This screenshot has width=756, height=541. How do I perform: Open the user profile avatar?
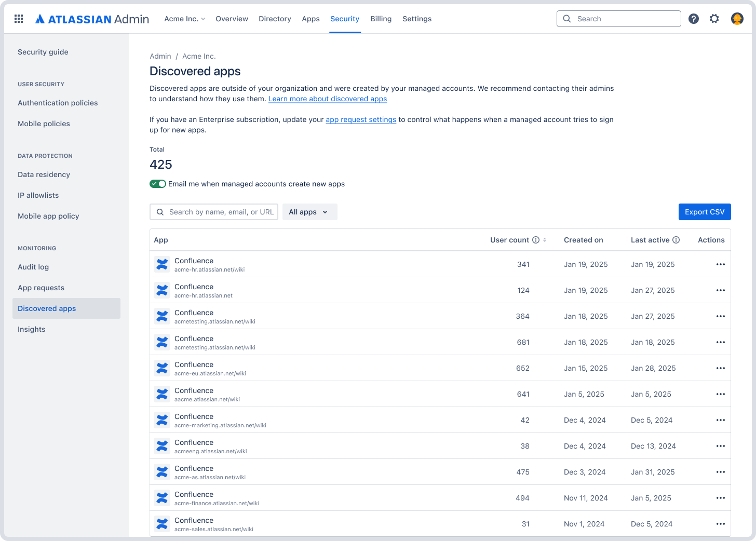737,19
